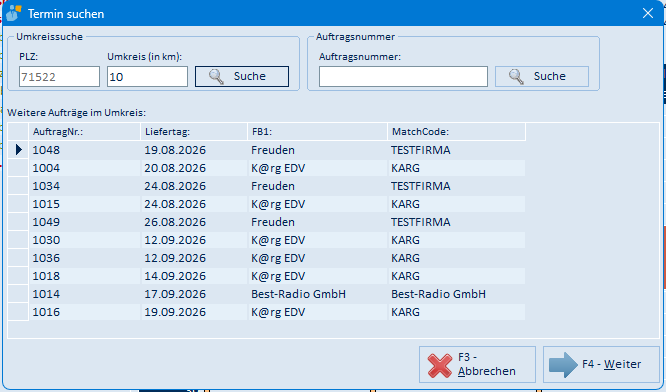Select order number 1036
The height and width of the screenshot is (392, 666).
[x=46, y=258]
